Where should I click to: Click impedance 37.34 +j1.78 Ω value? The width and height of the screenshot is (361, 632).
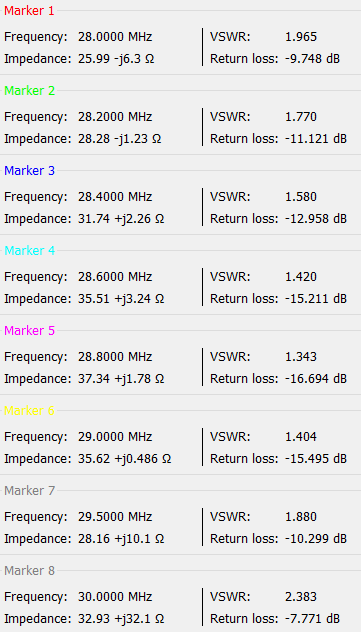point(121,379)
